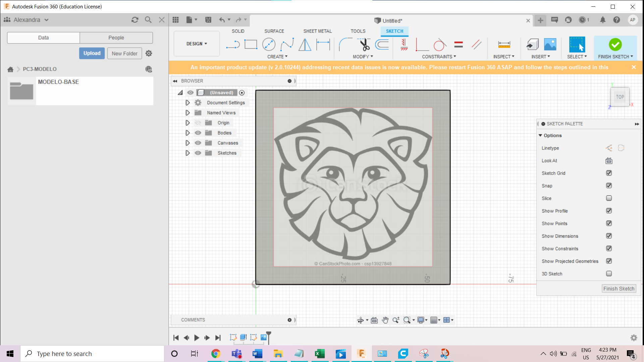Switch to the SURFACE tab

274,31
